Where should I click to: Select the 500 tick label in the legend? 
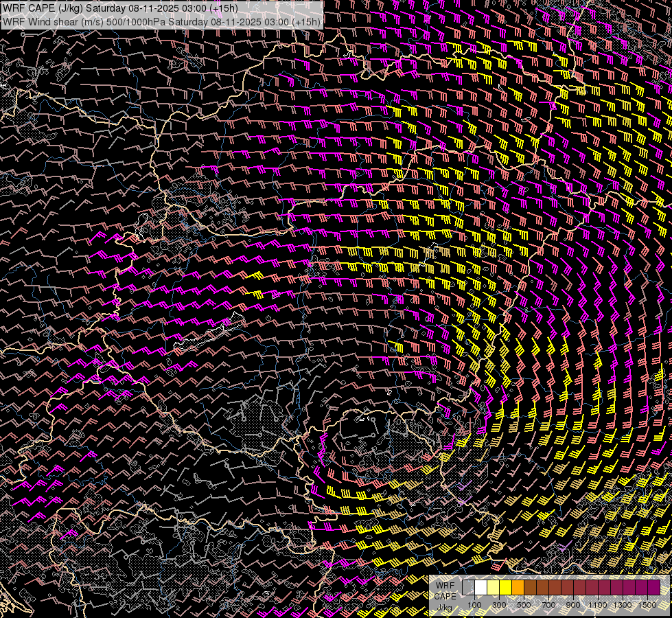(x=524, y=604)
